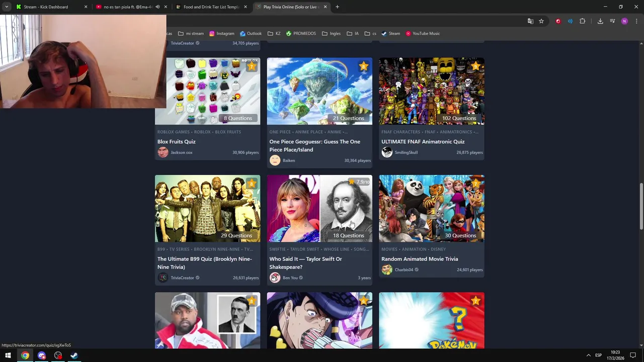Open the Chrome three-dot menu
The height and width of the screenshot is (362, 644).
[637, 21]
